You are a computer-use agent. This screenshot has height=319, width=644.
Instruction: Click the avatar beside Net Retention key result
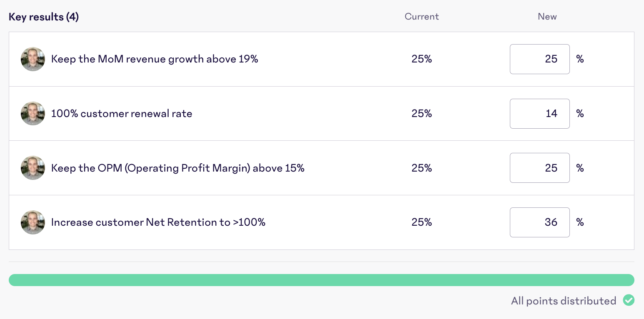[33, 222]
